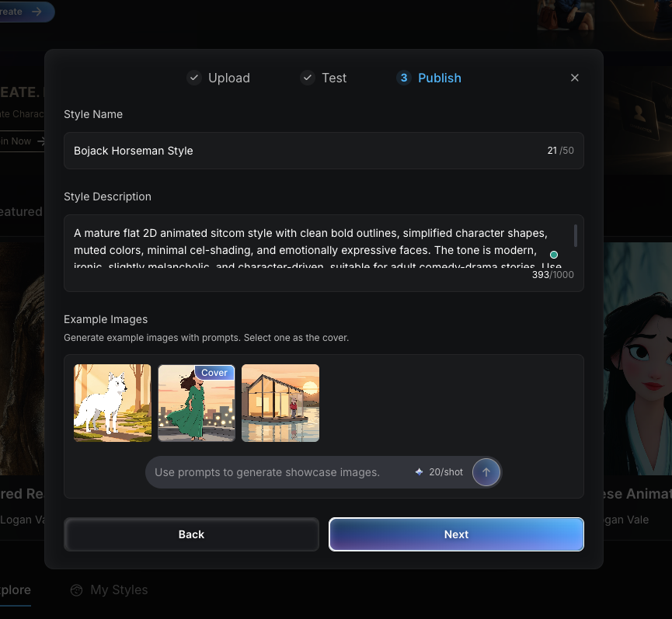The height and width of the screenshot is (619, 672).
Task: Click the Upload step checkmark icon
Action: coord(194,78)
